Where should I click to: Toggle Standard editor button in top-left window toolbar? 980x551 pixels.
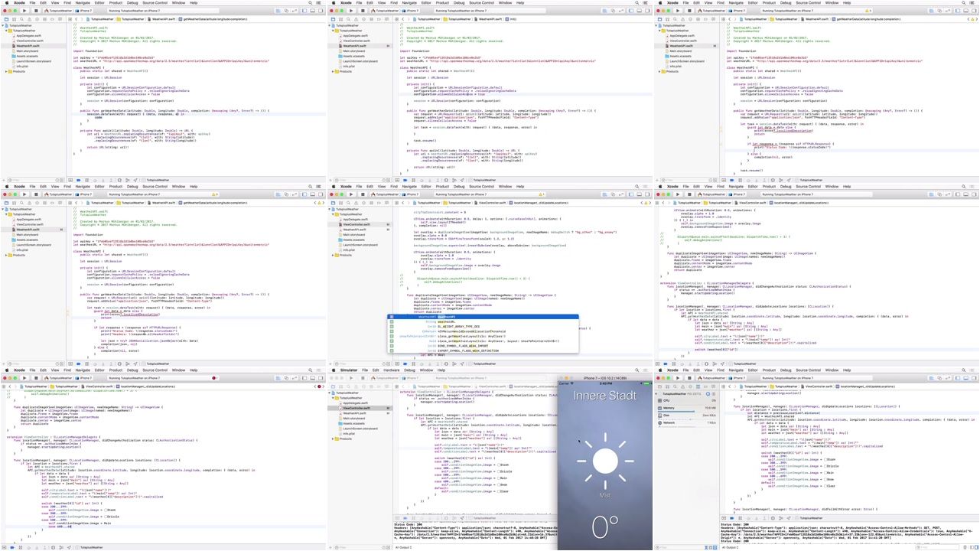278,11
